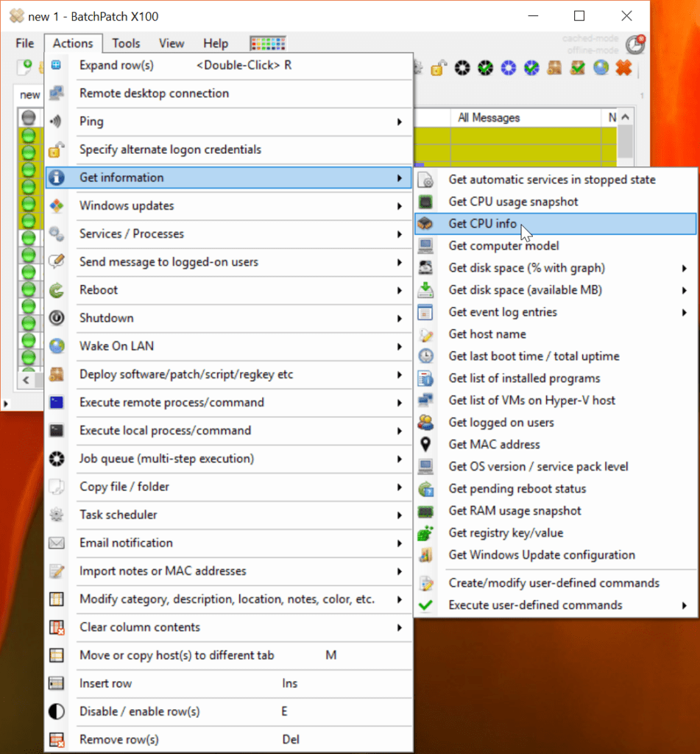Click the Email notification envelope icon
The image size is (700, 754).
[56, 543]
